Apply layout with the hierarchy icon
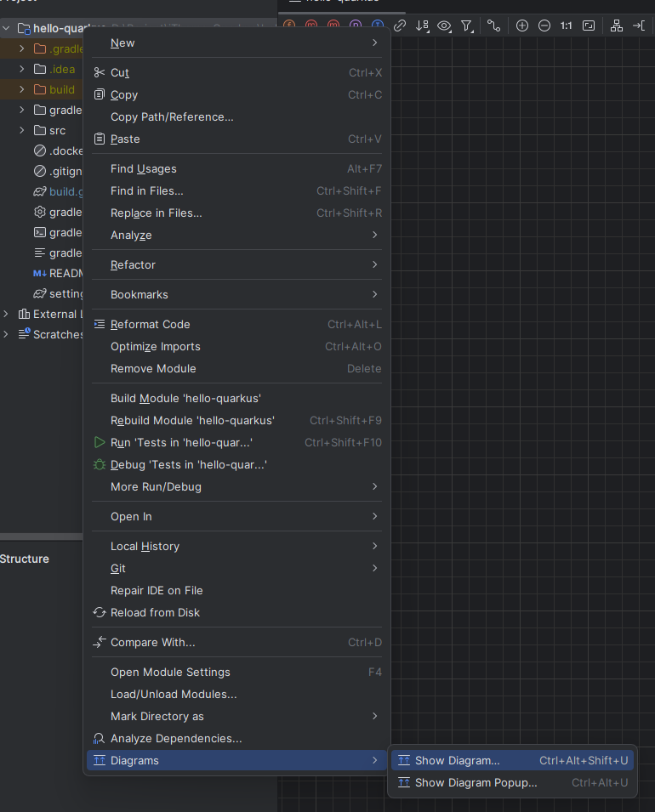The image size is (655, 812). pyautogui.click(x=616, y=26)
